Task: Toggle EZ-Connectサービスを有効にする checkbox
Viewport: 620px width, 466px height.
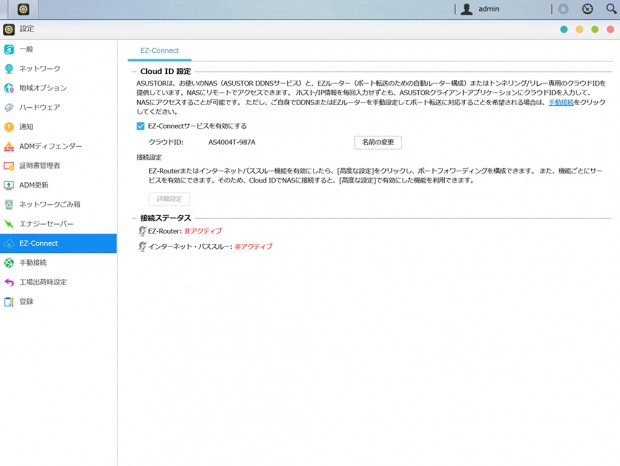Action: (140, 126)
